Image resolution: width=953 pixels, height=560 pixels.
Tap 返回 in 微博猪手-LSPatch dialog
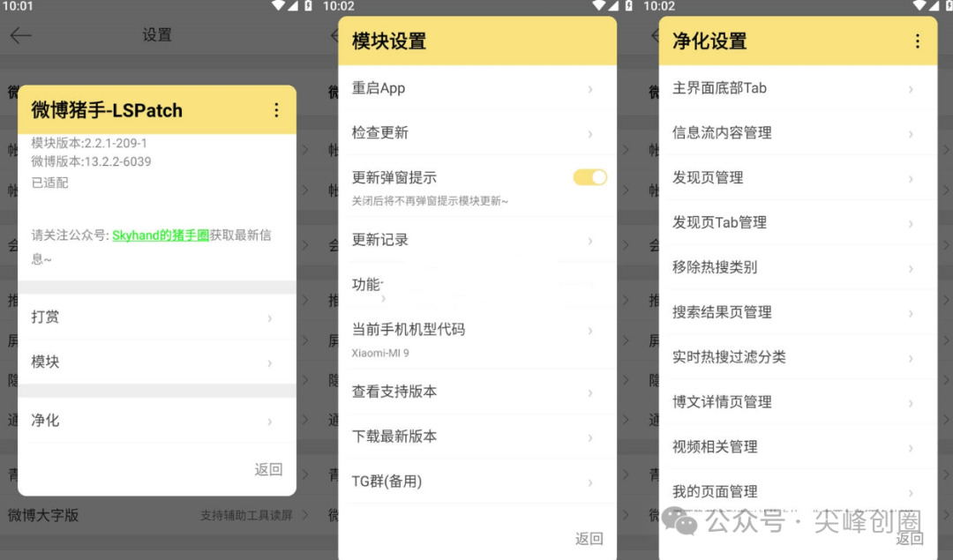(268, 469)
